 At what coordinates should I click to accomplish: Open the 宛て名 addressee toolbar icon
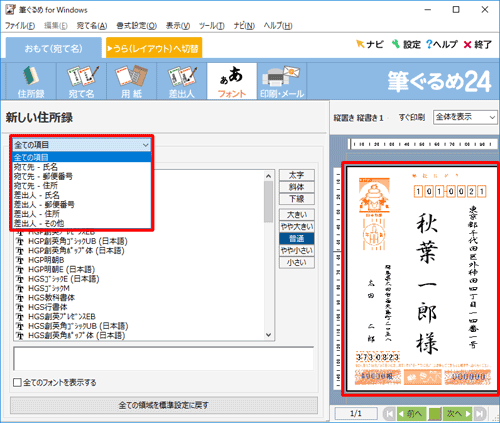pyautogui.click(x=82, y=81)
